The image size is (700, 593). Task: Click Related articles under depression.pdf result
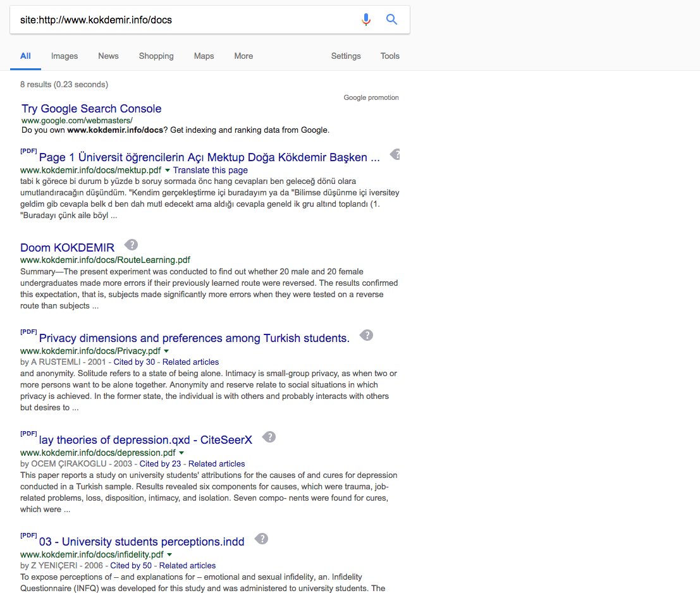(x=216, y=463)
